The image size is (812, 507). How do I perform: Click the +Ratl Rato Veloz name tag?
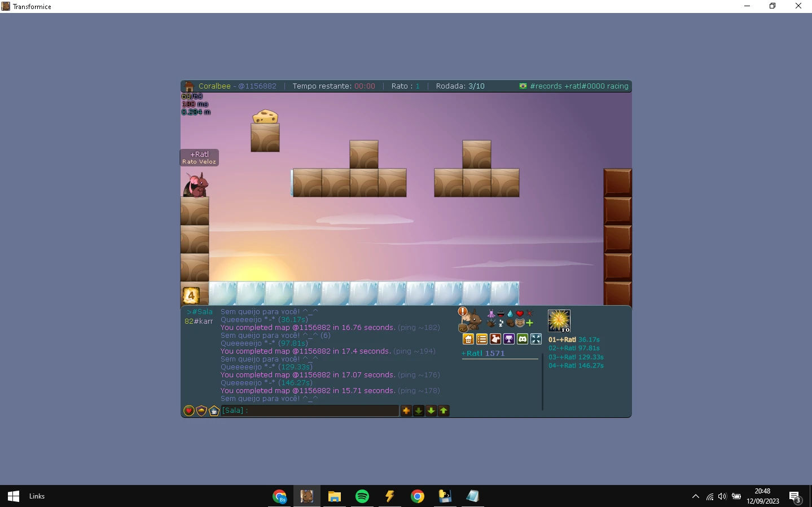tap(199, 158)
